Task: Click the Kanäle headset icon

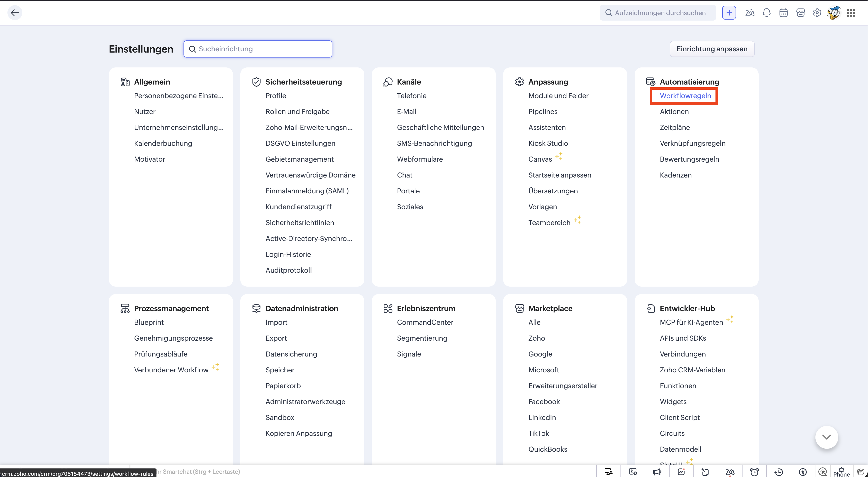Action: pos(388,82)
